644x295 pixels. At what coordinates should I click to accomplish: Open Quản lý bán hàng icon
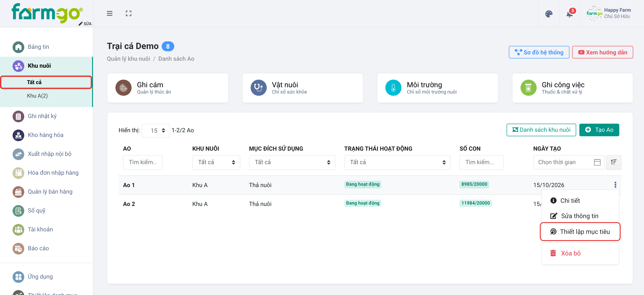coord(18,192)
